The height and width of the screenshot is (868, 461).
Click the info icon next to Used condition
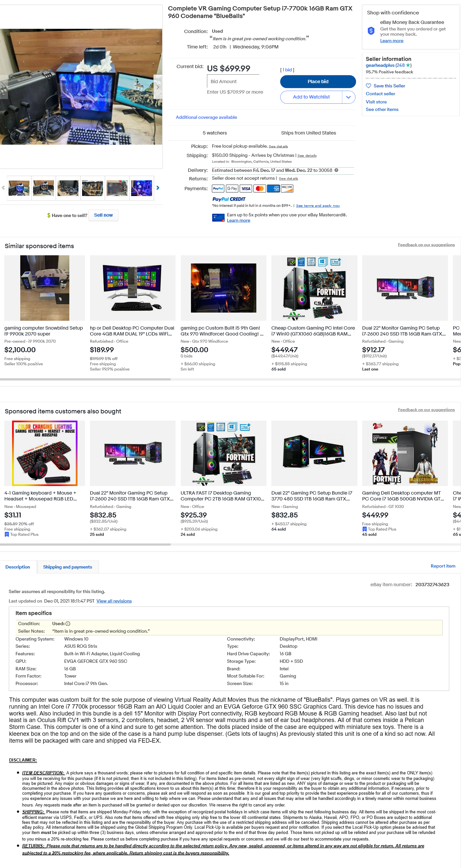pyautogui.click(x=68, y=624)
